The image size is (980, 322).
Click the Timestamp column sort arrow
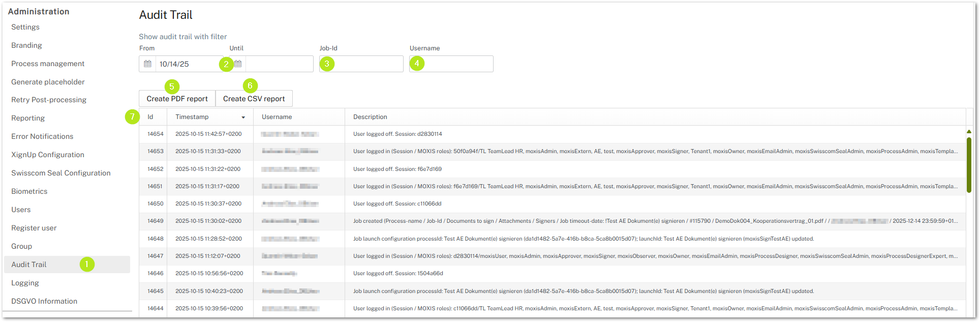tap(243, 118)
